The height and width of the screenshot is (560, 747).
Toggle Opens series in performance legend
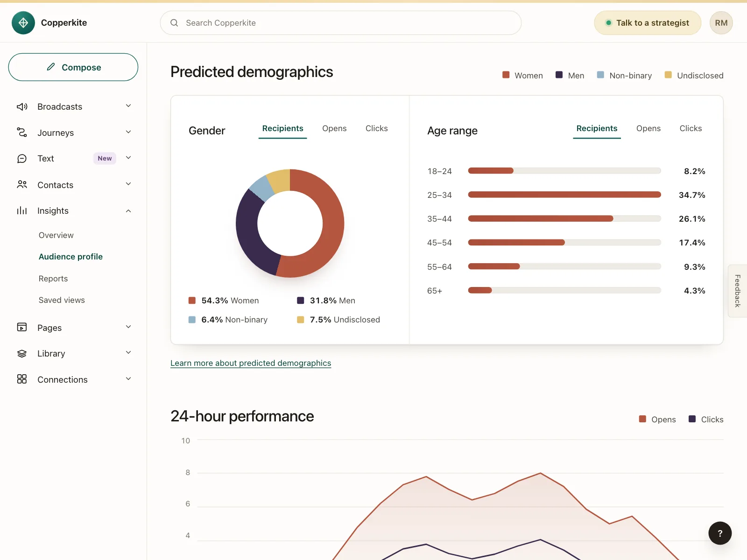657,420
